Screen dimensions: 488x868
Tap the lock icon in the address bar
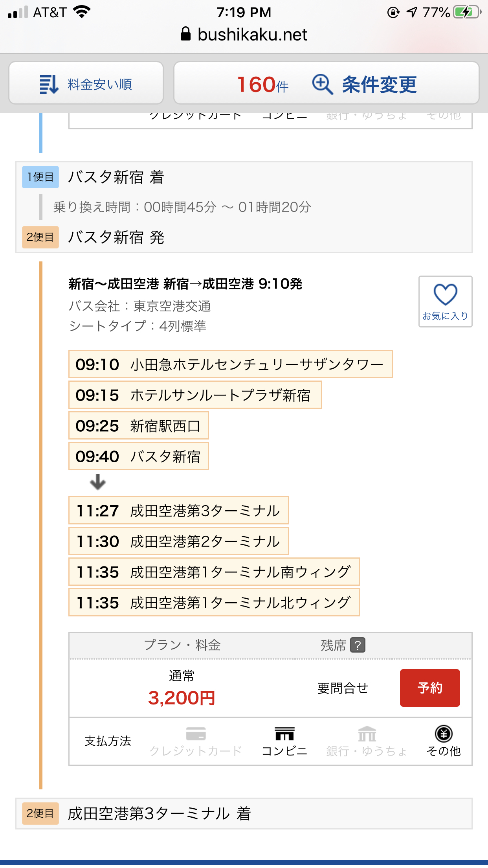tap(185, 34)
